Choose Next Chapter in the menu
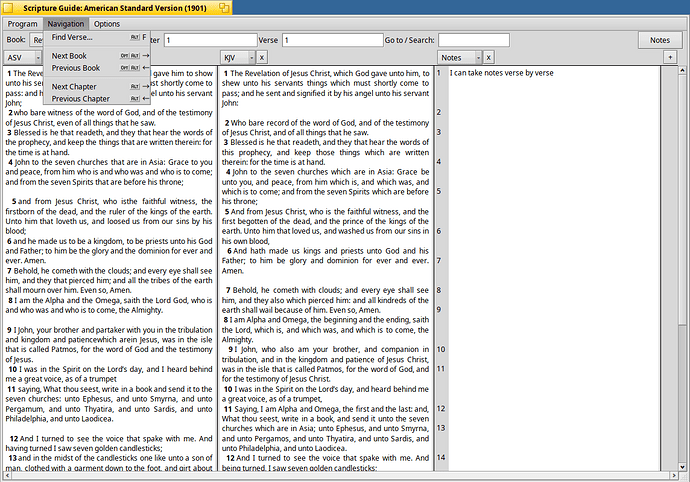 pyautogui.click(x=99, y=87)
